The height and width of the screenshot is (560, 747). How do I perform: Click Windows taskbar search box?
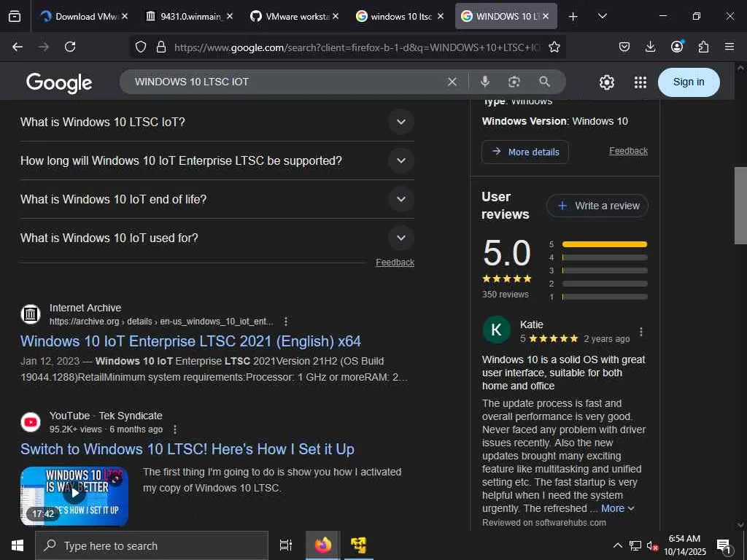[x=152, y=545]
